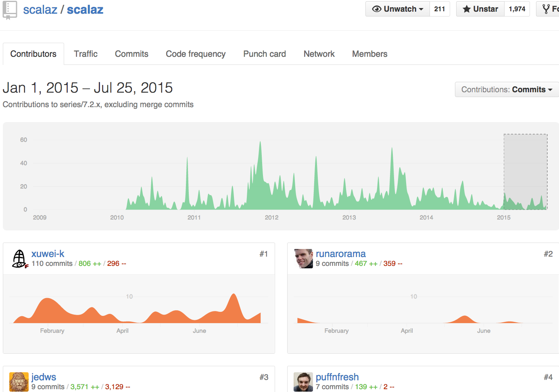Click xuwei-k's 806 ++ additions count
Image resolution: width=559 pixels, height=392 pixels.
(90, 263)
